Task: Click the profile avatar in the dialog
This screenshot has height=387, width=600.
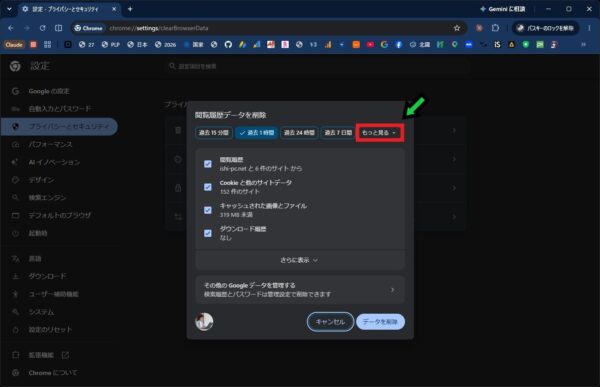Action: click(204, 322)
